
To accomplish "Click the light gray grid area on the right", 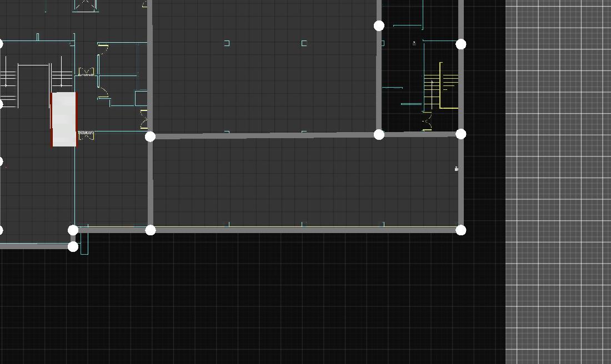I will click(x=558, y=182).
